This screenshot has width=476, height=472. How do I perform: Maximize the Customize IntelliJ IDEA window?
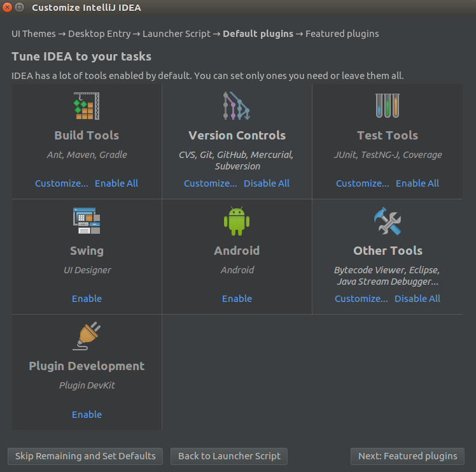(x=20, y=7)
